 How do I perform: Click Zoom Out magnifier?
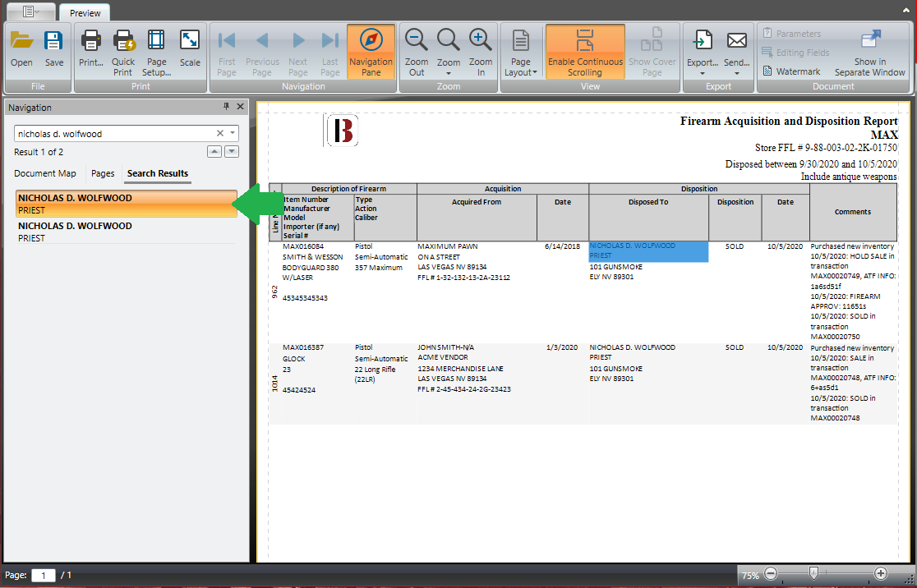pyautogui.click(x=417, y=52)
